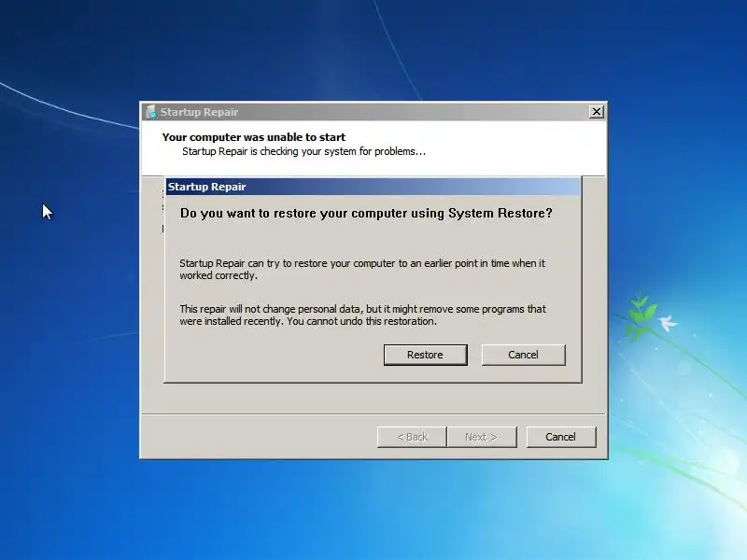
Task: Click 'Your computer was unable to start' heading
Action: [253, 137]
